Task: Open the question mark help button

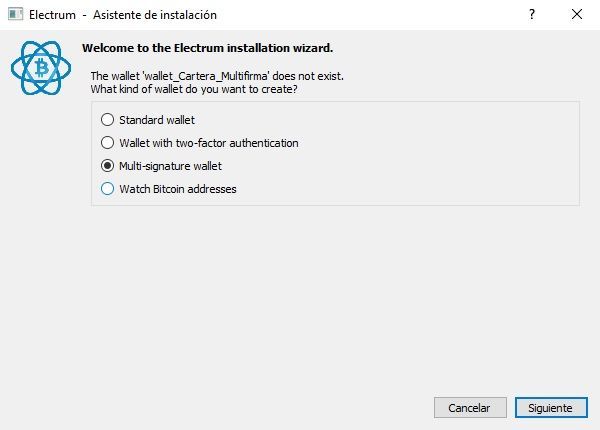Action: [532, 15]
